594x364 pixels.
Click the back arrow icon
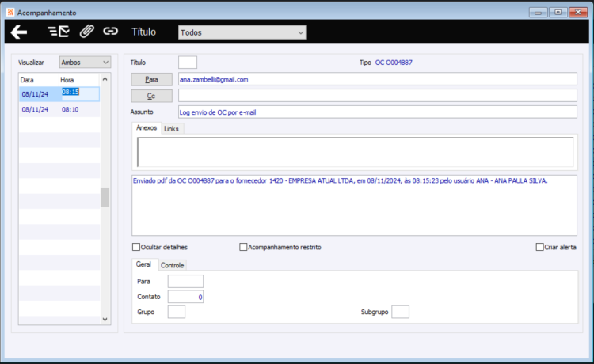click(19, 32)
